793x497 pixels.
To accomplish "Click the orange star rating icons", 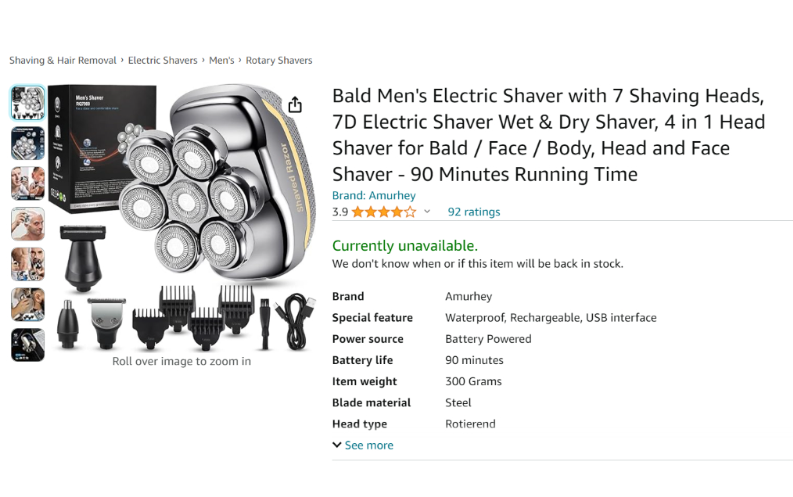I will pos(384,212).
